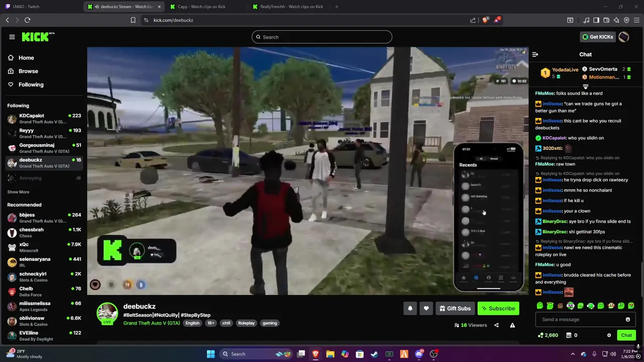Follow deebuckz with the heart button
Viewport: 644px width, 362px height.
point(426,308)
